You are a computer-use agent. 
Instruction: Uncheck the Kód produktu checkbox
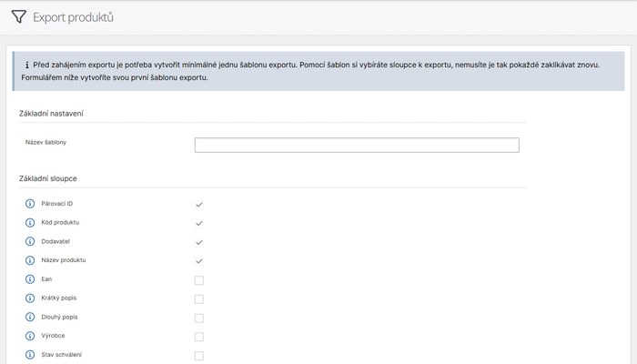(x=199, y=223)
